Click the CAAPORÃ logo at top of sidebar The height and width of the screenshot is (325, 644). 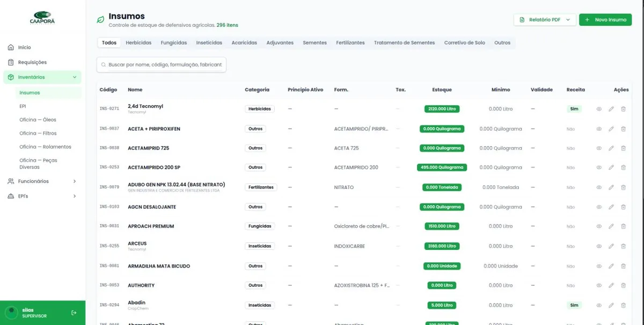(x=42, y=18)
